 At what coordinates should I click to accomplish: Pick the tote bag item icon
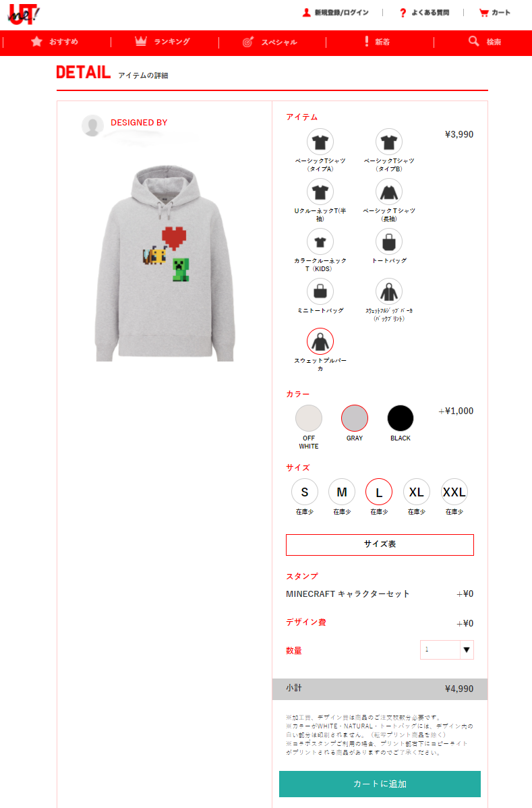click(389, 241)
